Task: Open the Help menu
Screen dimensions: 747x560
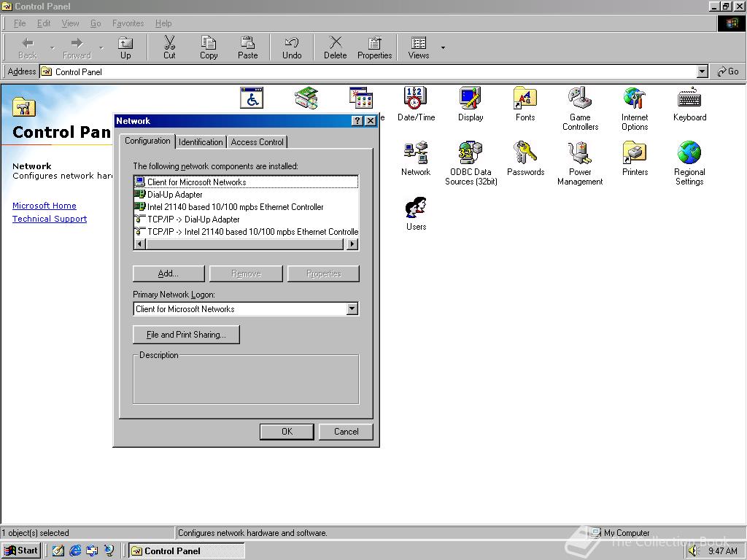Action: click(x=163, y=23)
